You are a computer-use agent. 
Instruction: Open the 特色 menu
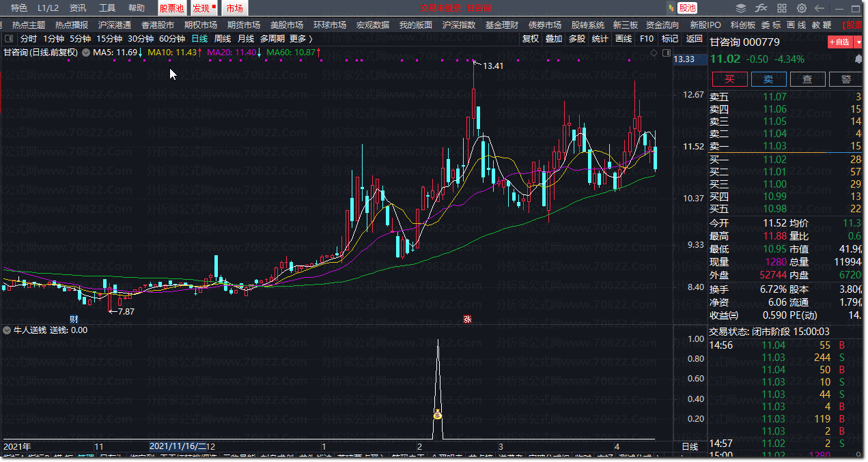tap(20, 8)
